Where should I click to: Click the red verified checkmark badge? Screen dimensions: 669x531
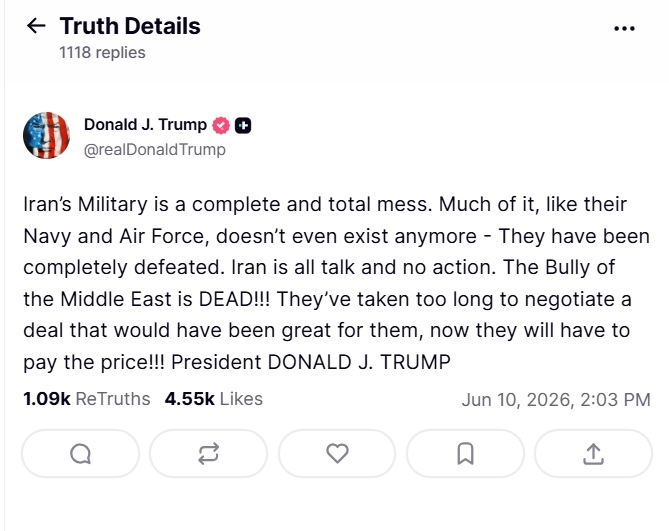coord(221,125)
